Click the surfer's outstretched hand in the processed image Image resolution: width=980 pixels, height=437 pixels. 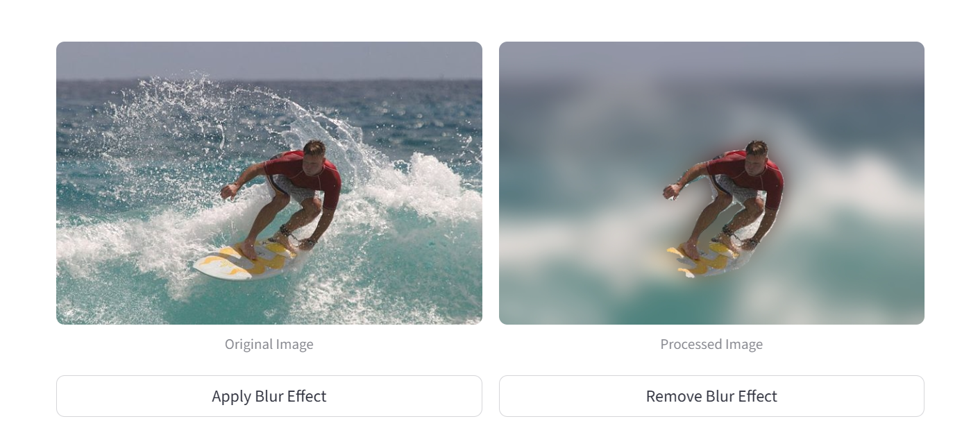tap(670, 191)
